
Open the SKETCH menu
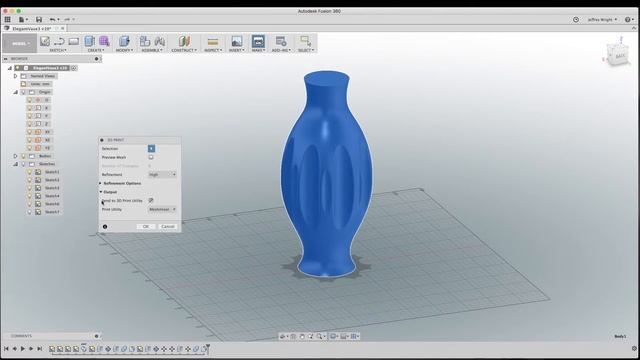pos(58,50)
